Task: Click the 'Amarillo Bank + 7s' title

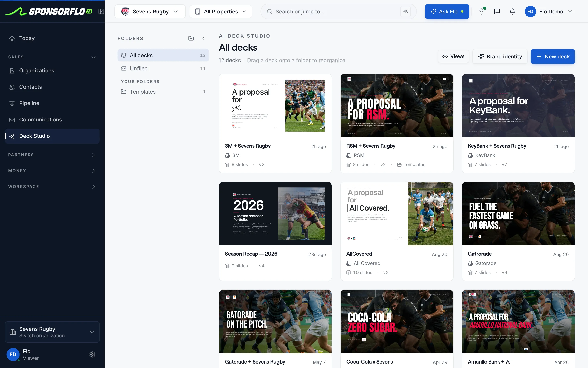Action: click(x=489, y=362)
